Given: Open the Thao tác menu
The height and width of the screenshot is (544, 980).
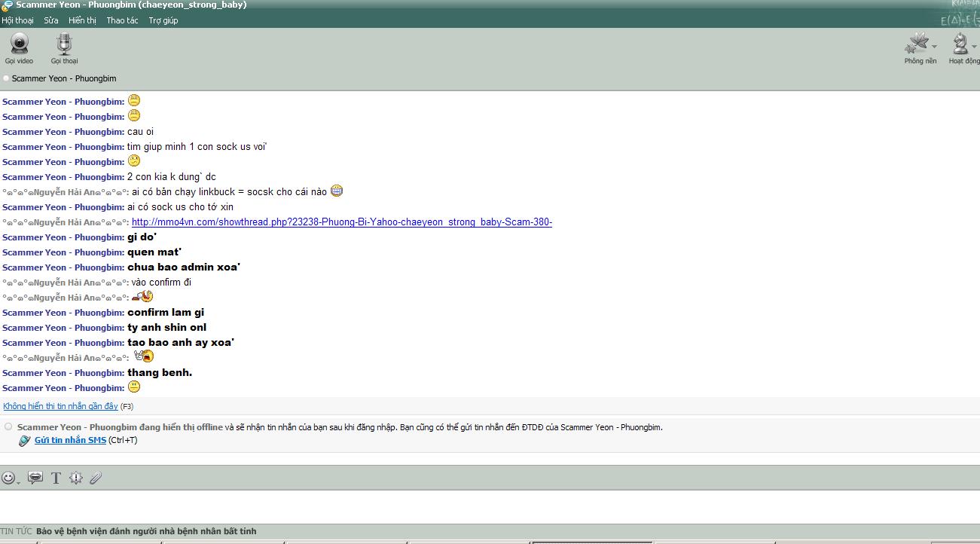Looking at the screenshot, I should [x=122, y=20].
